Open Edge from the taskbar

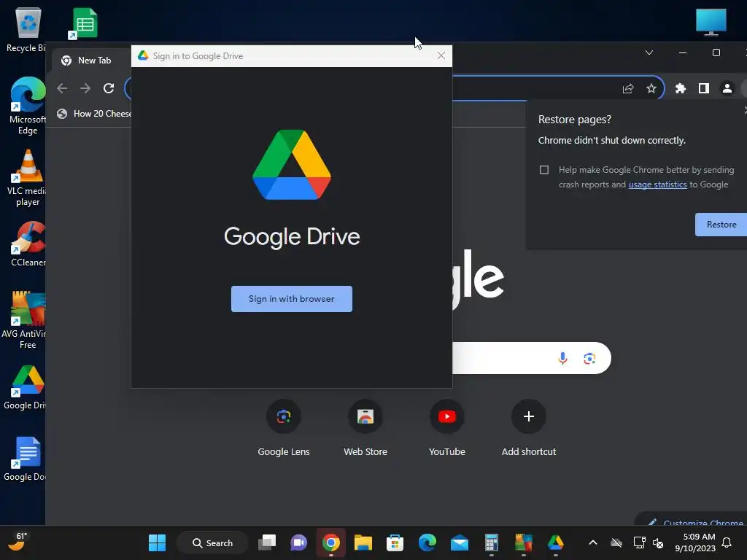click(427, 542)
